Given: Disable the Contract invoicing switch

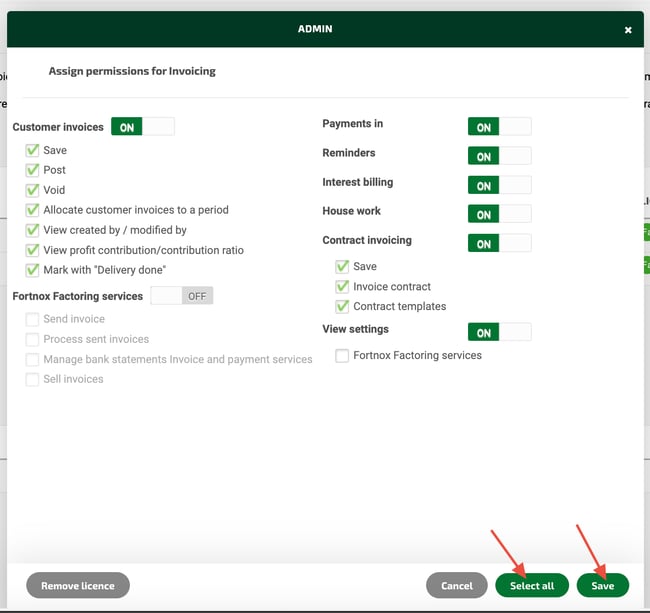Looking at the screenshot, I should (499, 243).
